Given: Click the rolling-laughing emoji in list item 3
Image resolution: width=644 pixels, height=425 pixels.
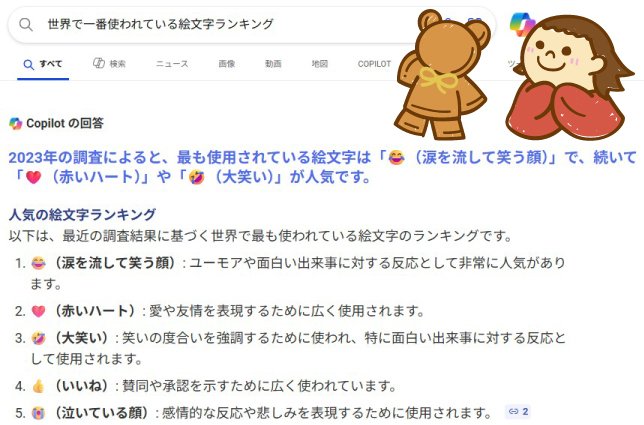Looking at the screenshot, I should coord(38,338).
